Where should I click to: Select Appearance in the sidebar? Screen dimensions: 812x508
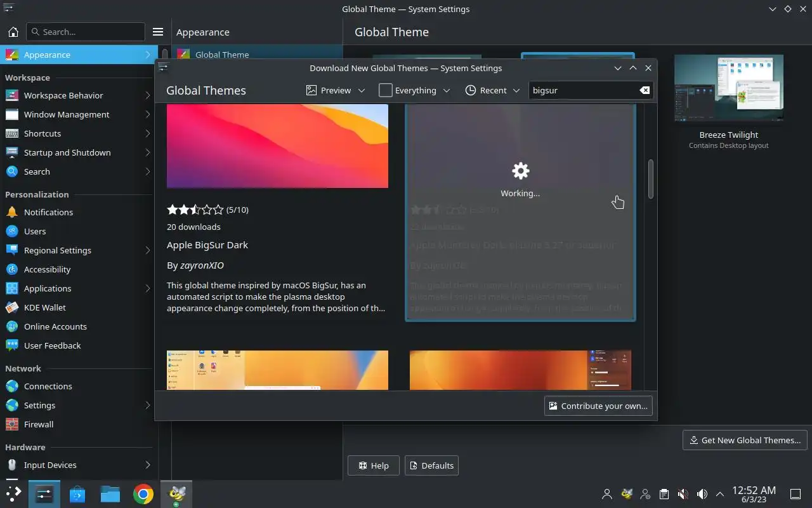pos(79,55)
